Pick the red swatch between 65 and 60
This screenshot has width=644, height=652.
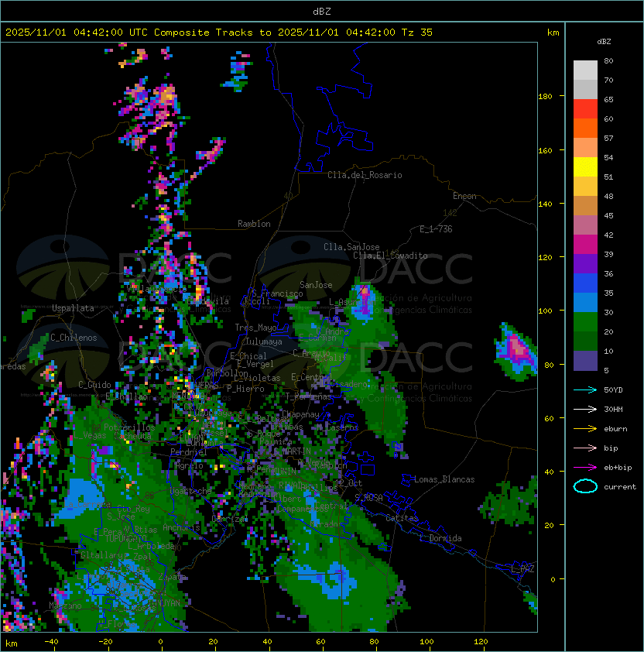click(x=585, y=109)
